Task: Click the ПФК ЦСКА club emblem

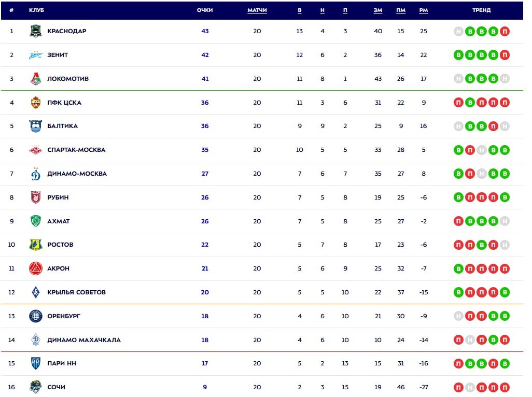Action: (35, 103)
